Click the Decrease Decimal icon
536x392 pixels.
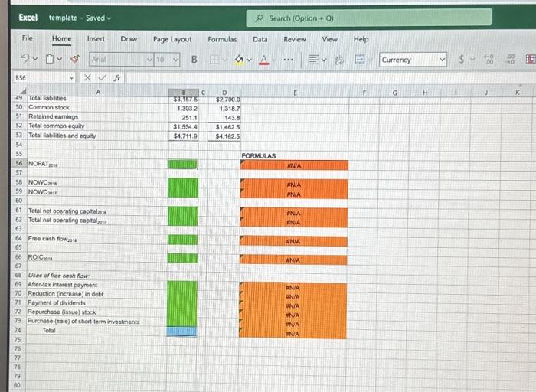point(511,59)
